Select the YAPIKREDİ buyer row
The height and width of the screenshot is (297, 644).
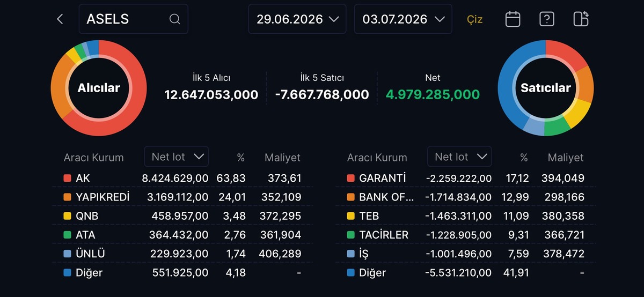[x=182, y=197]
